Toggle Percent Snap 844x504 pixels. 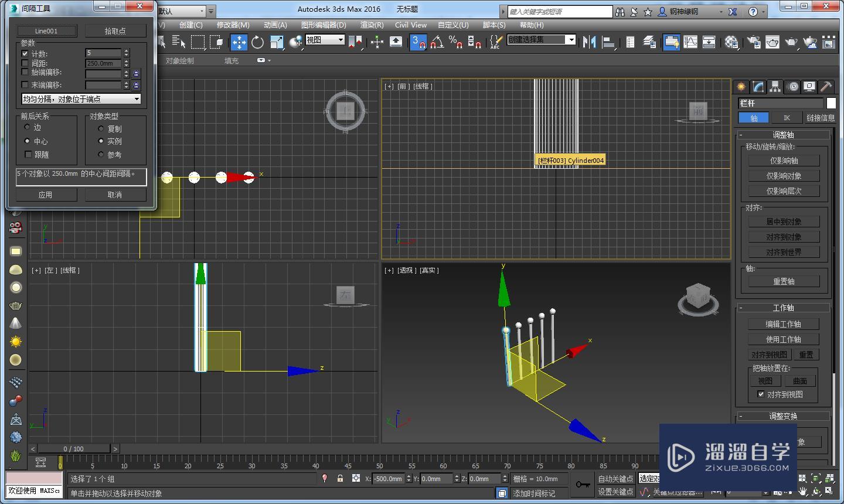(x=455, y=42)
